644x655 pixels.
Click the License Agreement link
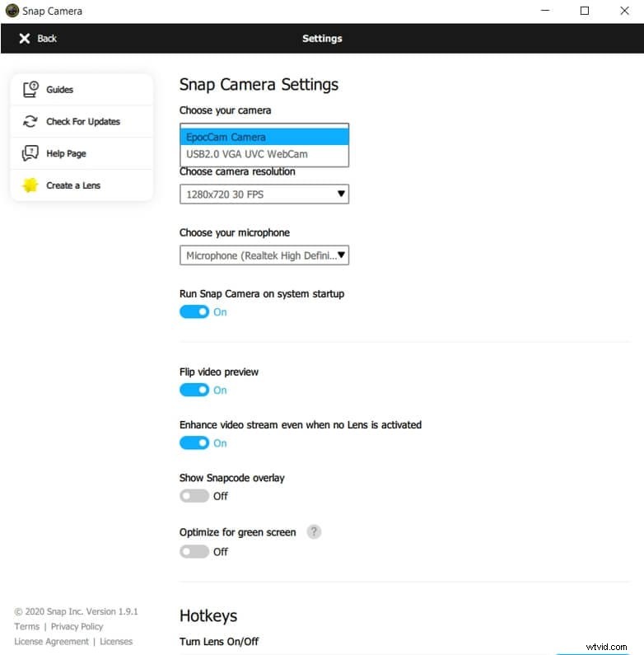[x=51, y=641]
